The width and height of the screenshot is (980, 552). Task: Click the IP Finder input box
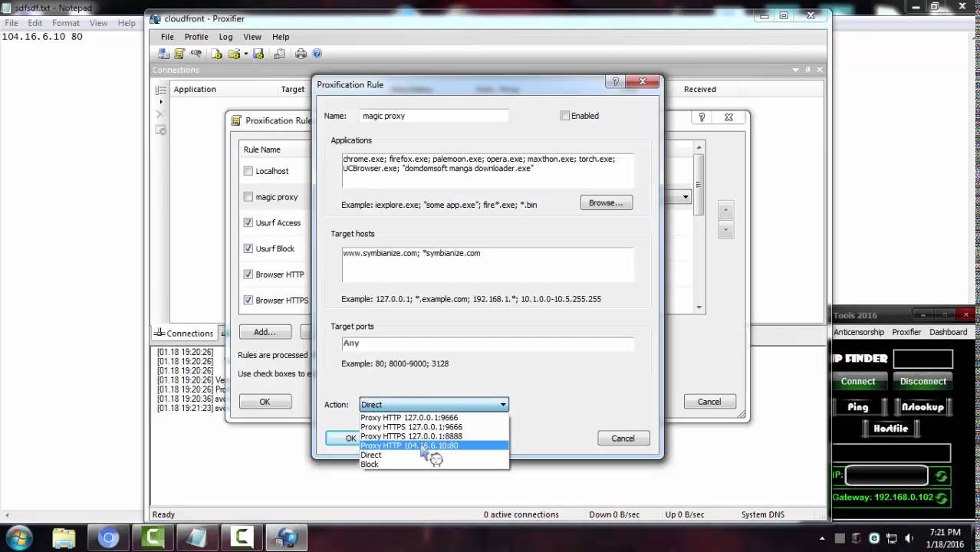pos(923,359)
